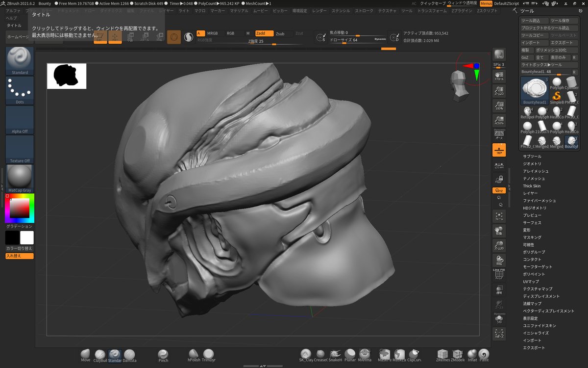
Task: Toggle the Floor grid button
Action: pyautogui.click(x=499, y=150)
